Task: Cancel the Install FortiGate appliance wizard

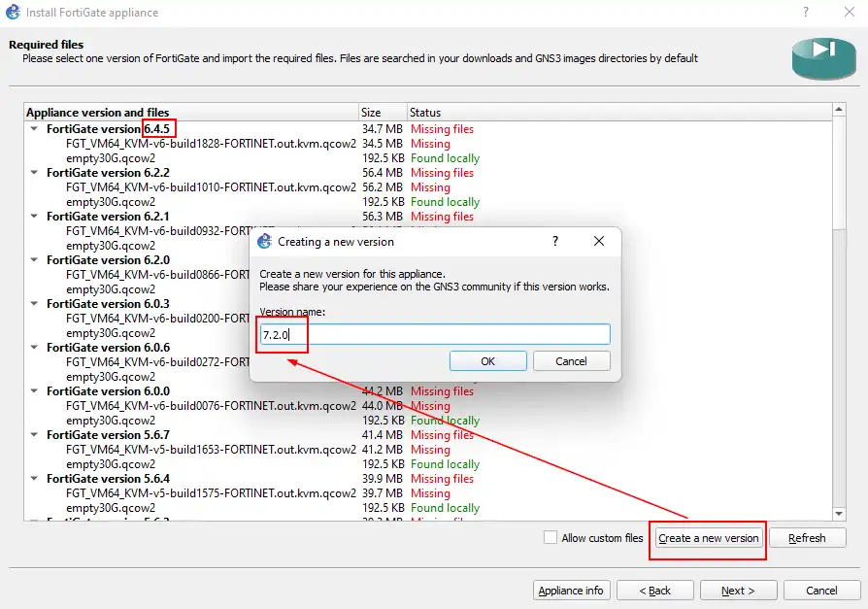Action: point(821,591)
